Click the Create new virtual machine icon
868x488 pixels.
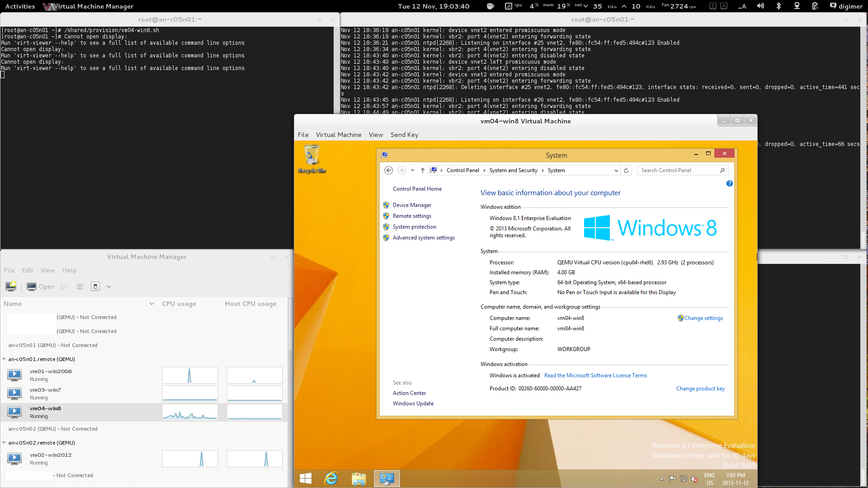coord(11,286)
